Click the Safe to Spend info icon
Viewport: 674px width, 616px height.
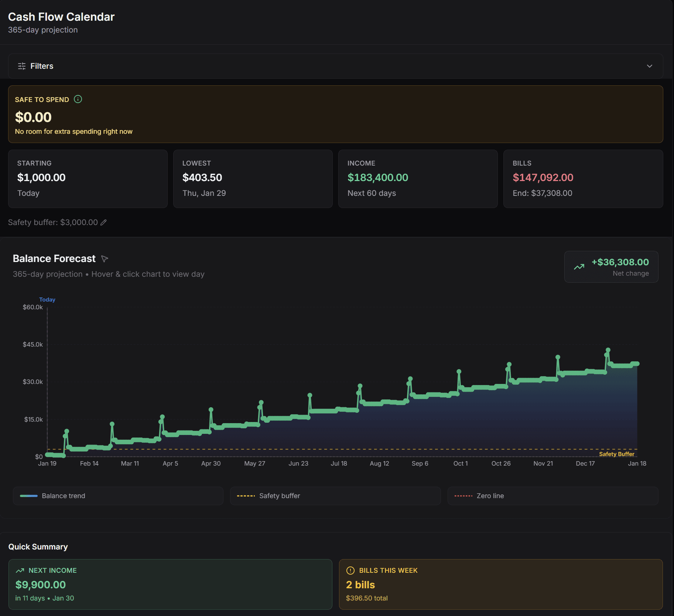click(x=78, y=99)
